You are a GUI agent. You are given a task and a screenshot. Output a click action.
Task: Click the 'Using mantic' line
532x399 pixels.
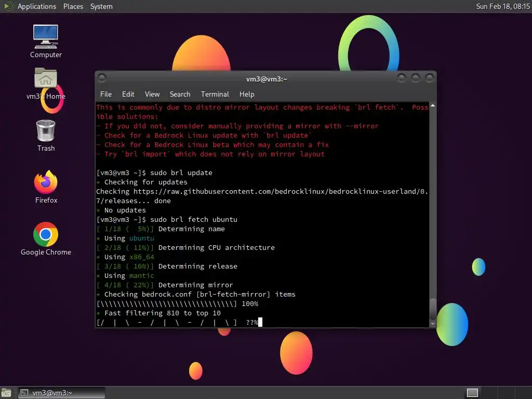click(125, 275)
